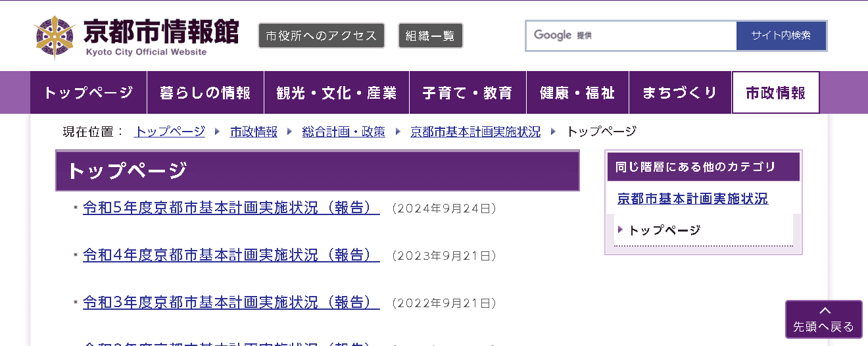The image size is (868, 346).
Task: Click date text （2024年9月24日）
Action: [x=444, y=209]
